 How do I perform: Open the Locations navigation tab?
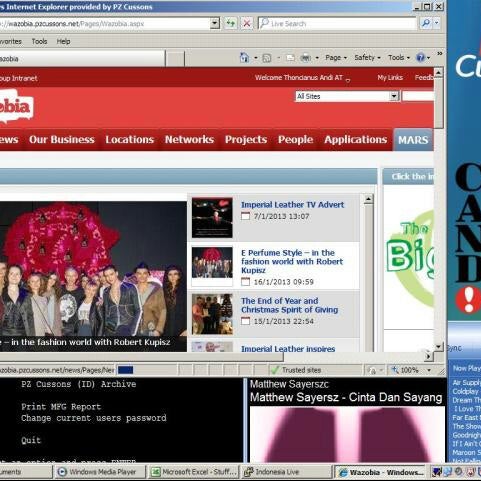click(x=130, y=140)
